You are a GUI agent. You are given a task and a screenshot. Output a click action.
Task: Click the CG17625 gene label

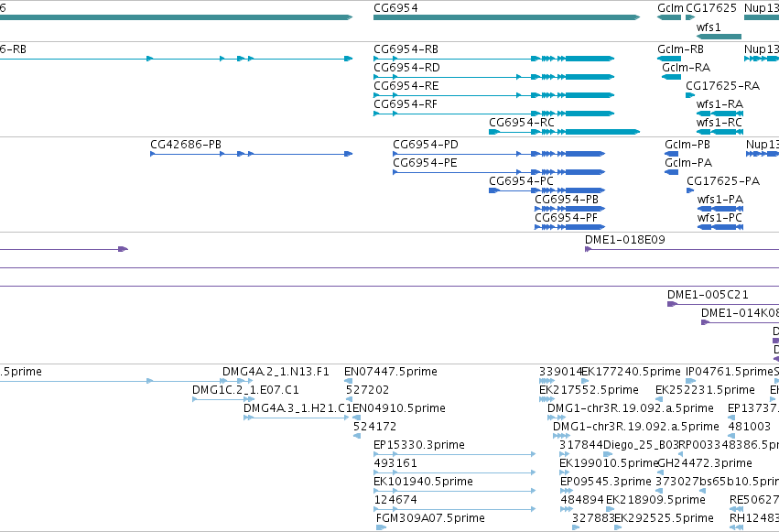point(711,8)
